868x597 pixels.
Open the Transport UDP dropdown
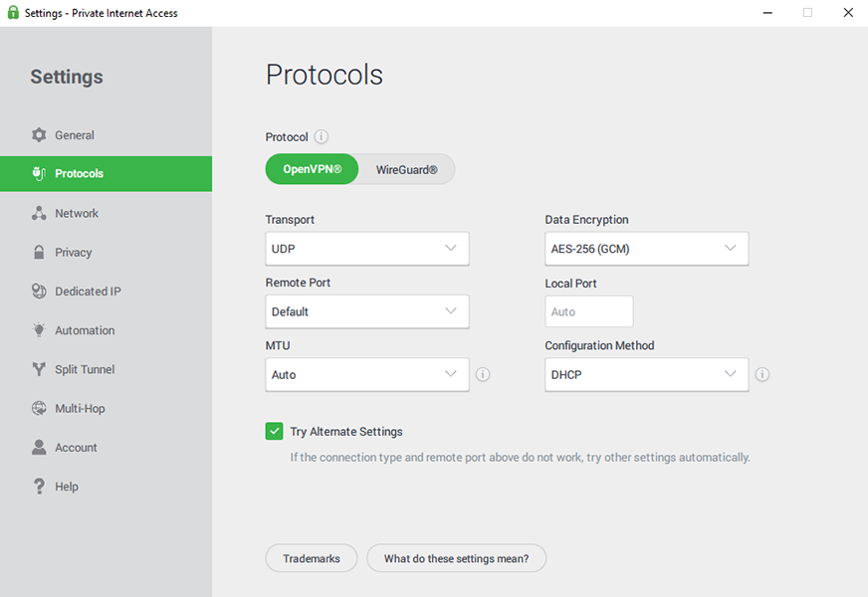pyautogui.click(x=366, y=249)
